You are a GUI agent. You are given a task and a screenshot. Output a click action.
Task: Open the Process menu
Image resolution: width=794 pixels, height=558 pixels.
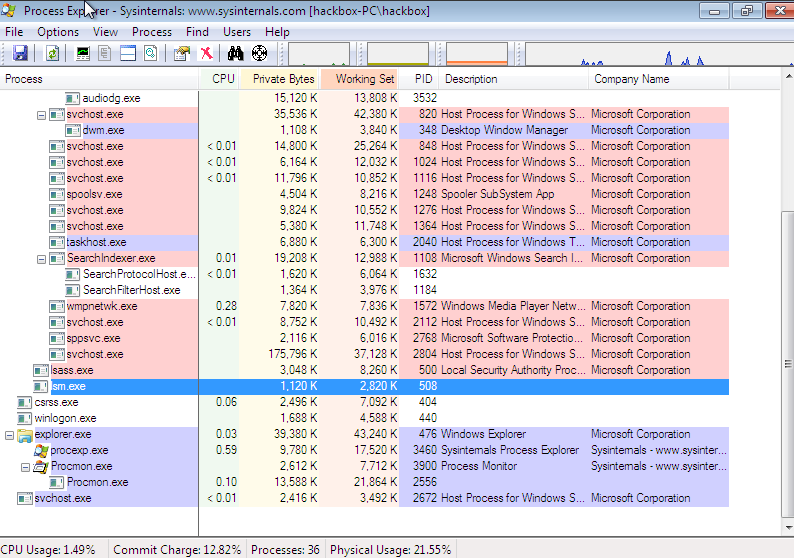(152, 32)
